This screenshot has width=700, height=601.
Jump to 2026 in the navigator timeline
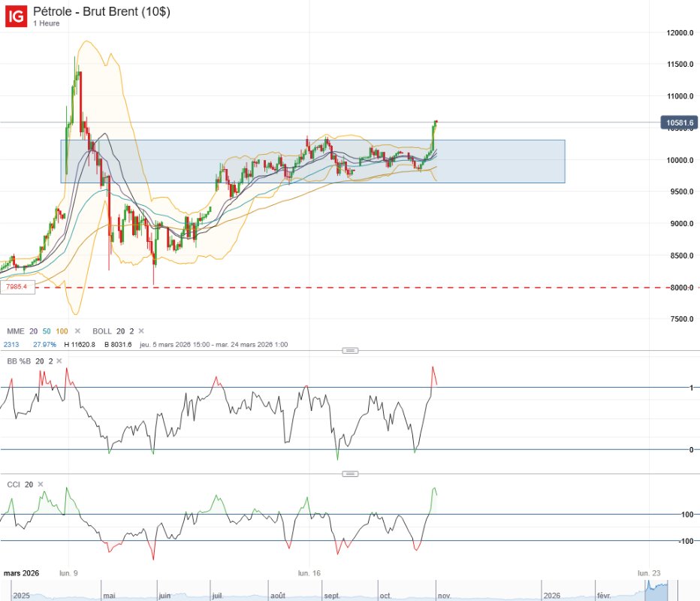click(552, 596)
